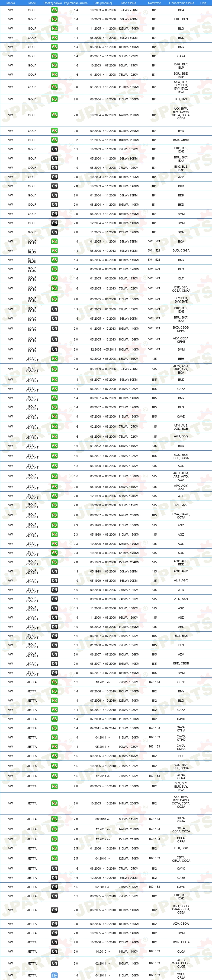The height and width of the screenshot is (980, 212).
Task: Select the PB icon in the CFNA, CLRA row
Action: (x=54, y=776)
